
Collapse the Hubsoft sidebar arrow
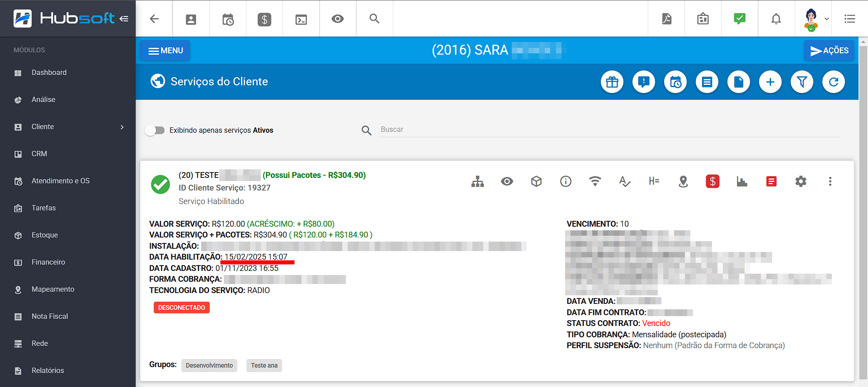click(x=124, y=19)
